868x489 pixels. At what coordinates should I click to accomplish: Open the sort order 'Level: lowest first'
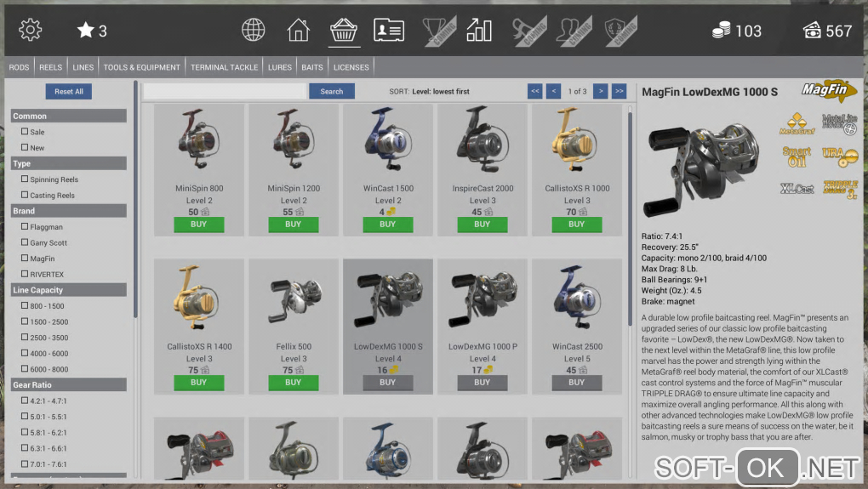point(441,91)
